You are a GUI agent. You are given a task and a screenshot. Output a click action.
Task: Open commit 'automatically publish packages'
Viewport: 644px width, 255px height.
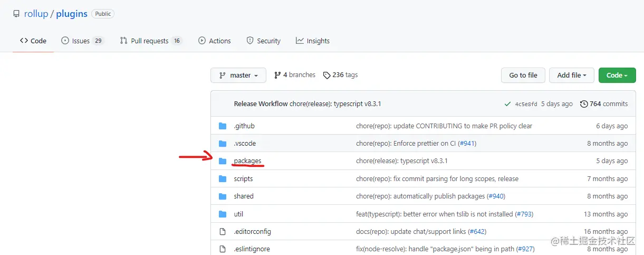[420, 196]
